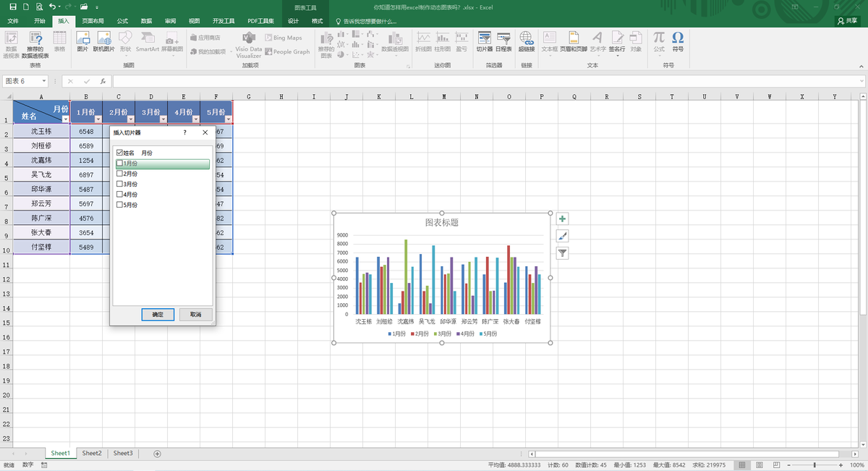Switch to the Data (数据) ribbon tab
This screenshot has height=471, width=868.
click(146, 21)
